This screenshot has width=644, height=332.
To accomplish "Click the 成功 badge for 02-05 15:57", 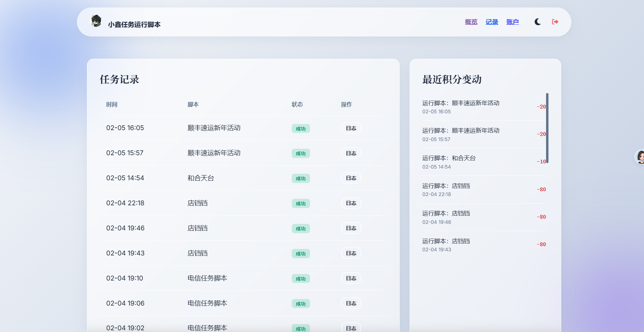I will click(301, 153).
